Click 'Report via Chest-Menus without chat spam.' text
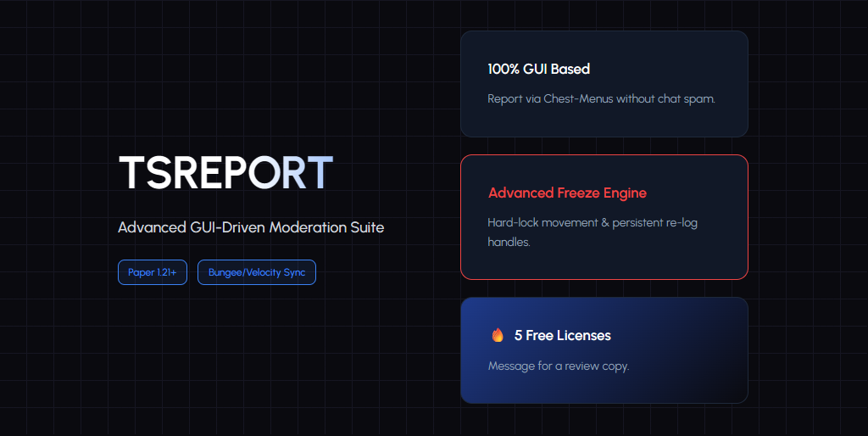The image size is (868, 436). [601, 98]
